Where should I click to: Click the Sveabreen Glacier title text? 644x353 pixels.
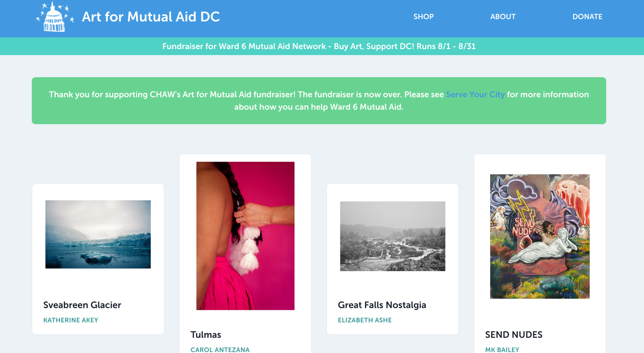pyautogui.click(x=82, y=305)
